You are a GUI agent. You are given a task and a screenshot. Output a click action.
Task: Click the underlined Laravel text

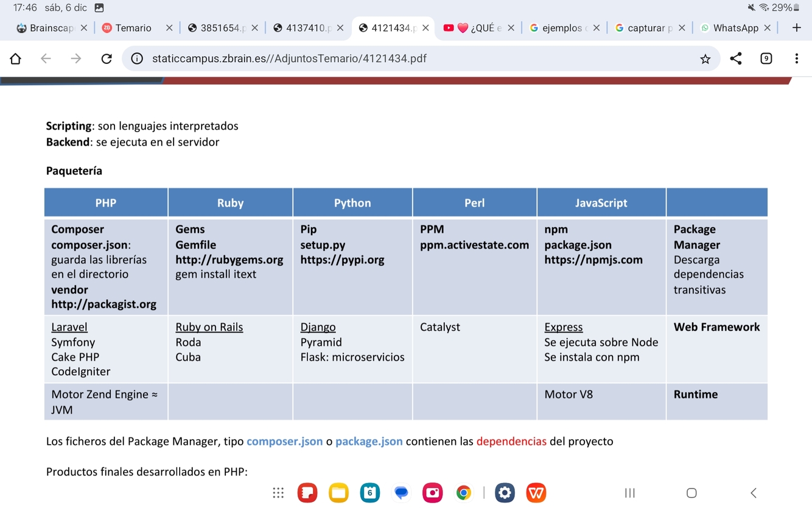[x=69, y=327]
